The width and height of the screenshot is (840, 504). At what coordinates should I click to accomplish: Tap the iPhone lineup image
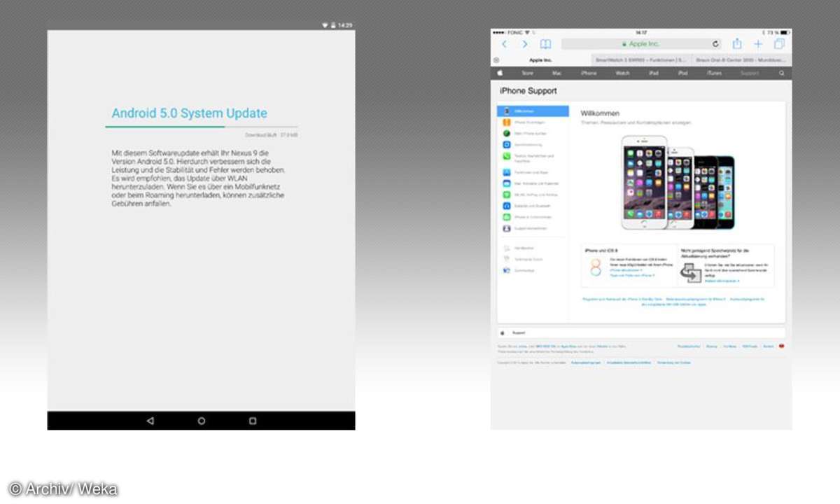click(x=678, y=182)
